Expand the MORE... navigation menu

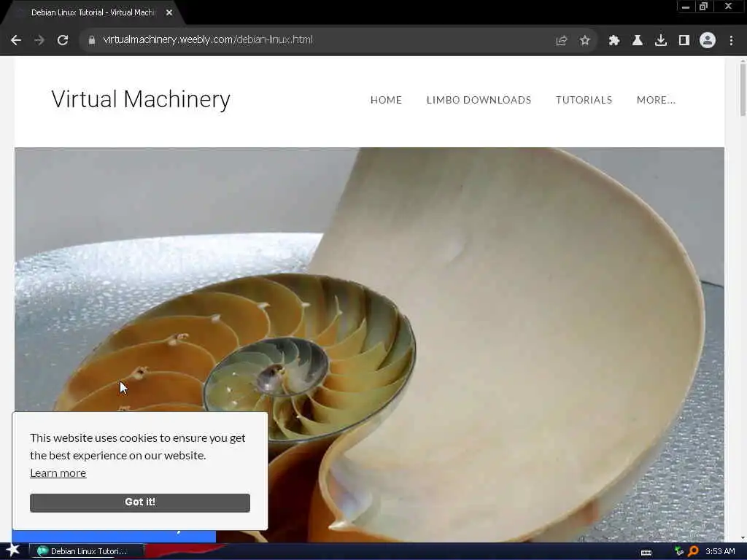pyautogui.click(x=656, y=100)
